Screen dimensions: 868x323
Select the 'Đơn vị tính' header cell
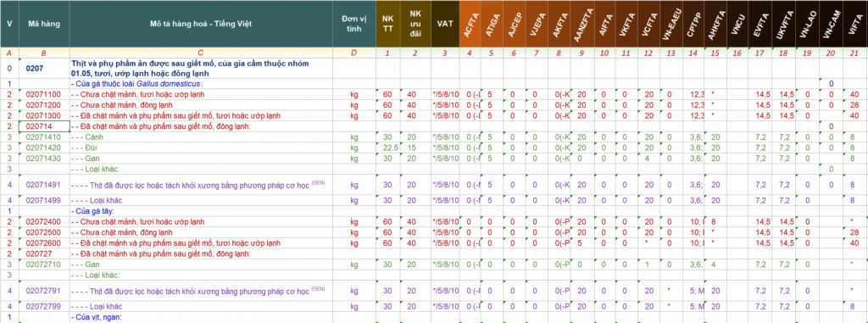(354, 24)
